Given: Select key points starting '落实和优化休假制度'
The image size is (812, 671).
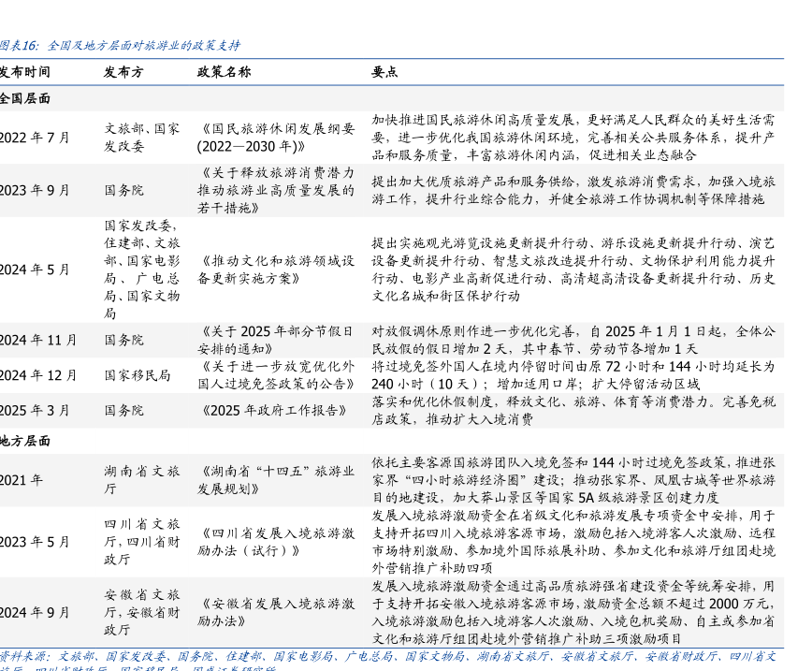Looking at the screenshot, I should click(573, 411).
